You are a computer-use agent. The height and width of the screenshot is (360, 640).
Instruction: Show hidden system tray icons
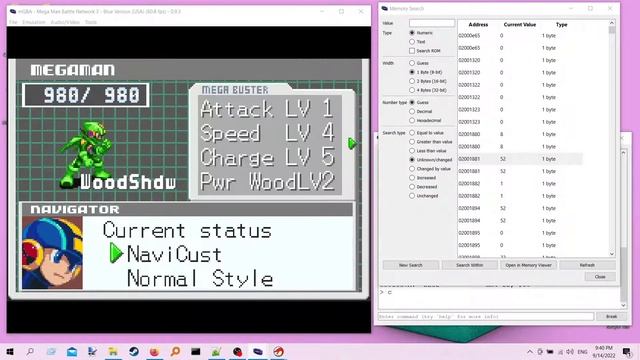tap(529, 351)
